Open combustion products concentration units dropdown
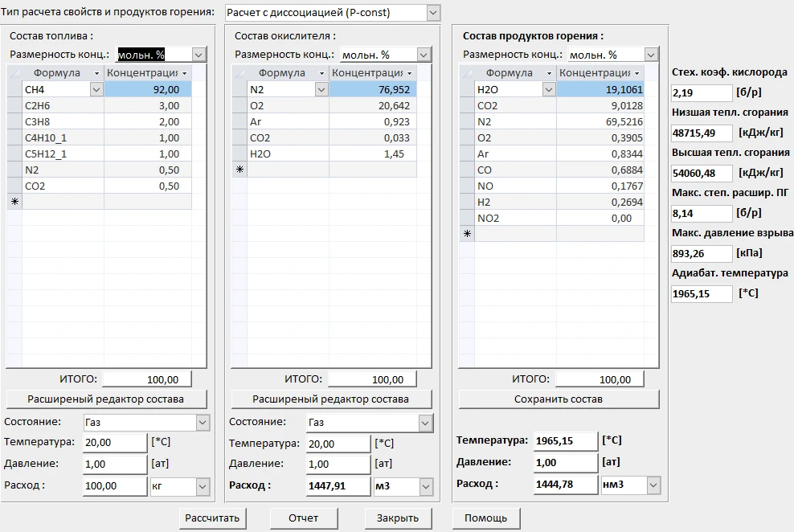The image size is (794, 532). (652, 55)
